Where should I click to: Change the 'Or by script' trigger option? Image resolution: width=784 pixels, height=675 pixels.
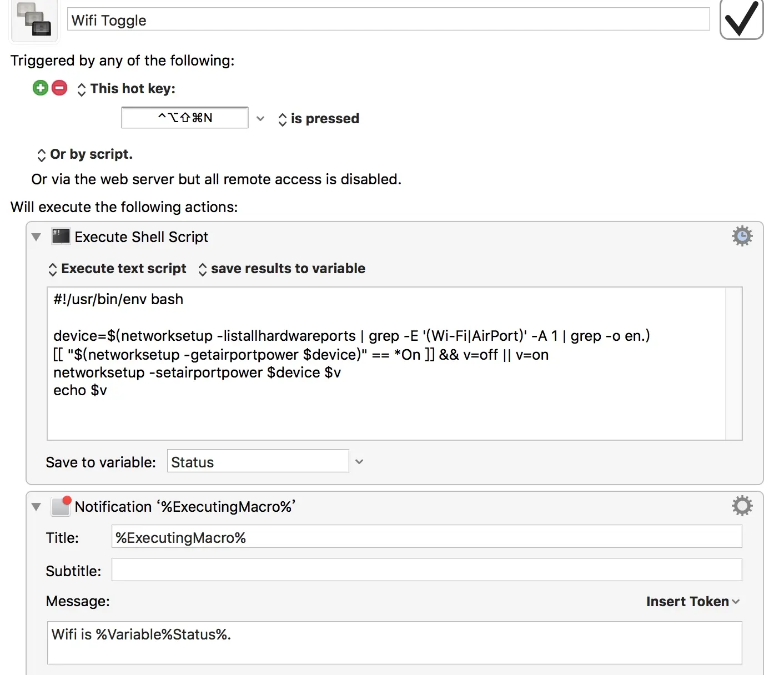[85, 154]
